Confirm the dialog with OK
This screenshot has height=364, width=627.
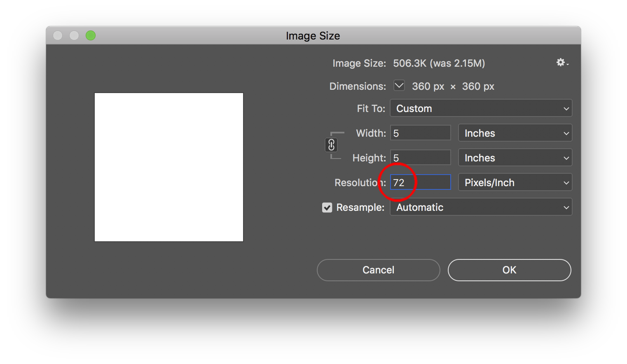pyautogui.click(x=509, y=270)
